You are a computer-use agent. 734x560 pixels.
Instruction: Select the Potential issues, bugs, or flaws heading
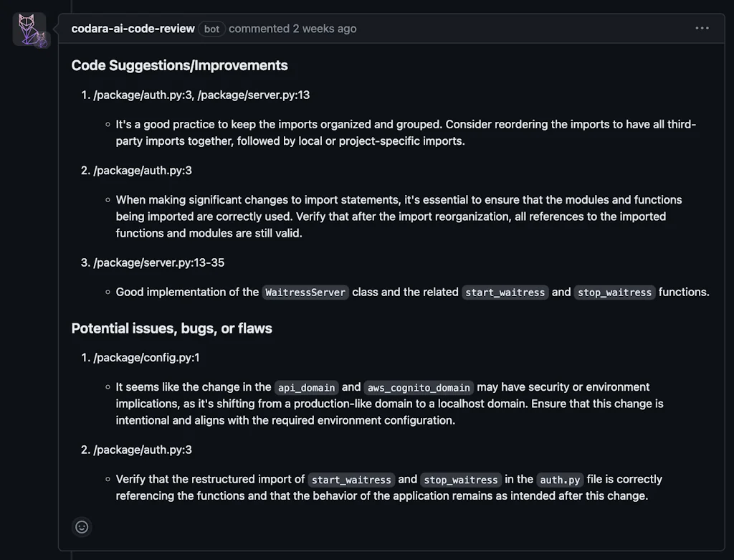click(x=171, y=328)
